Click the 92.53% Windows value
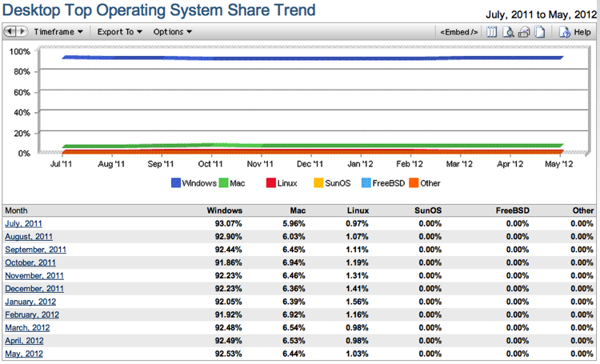This screenshot has height=364, width=600. coord(229,354)
